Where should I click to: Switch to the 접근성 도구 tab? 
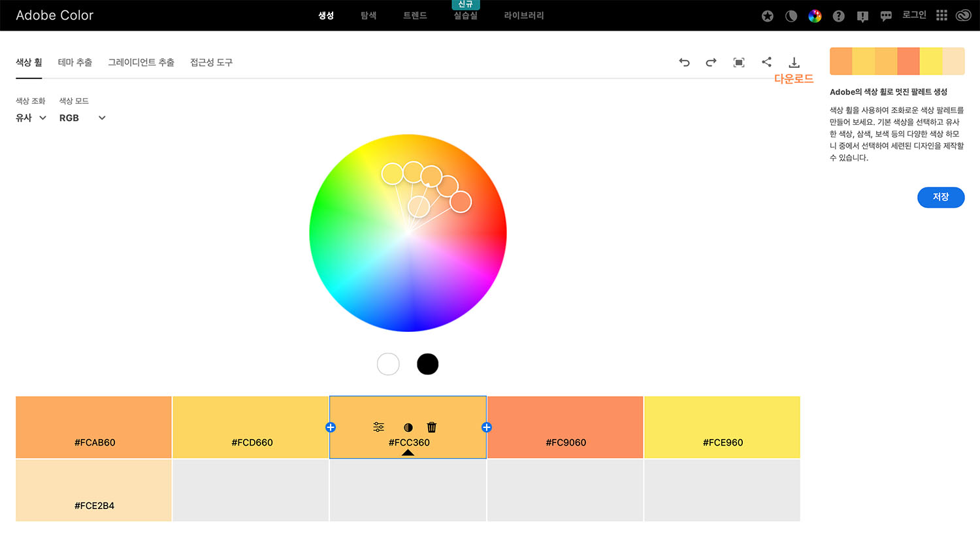click(x=211, y=63)
